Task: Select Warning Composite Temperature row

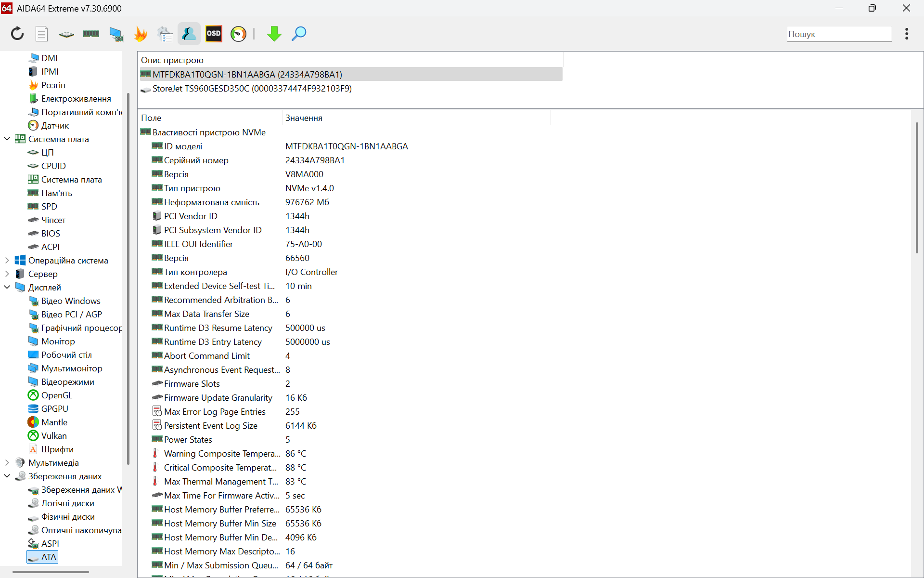Action: coord(344,453)
